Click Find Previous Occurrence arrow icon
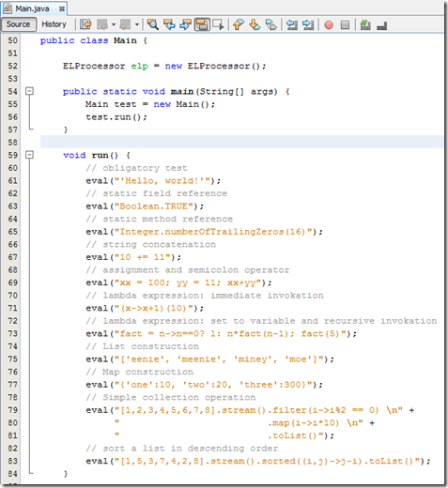 tap(169, 24)
